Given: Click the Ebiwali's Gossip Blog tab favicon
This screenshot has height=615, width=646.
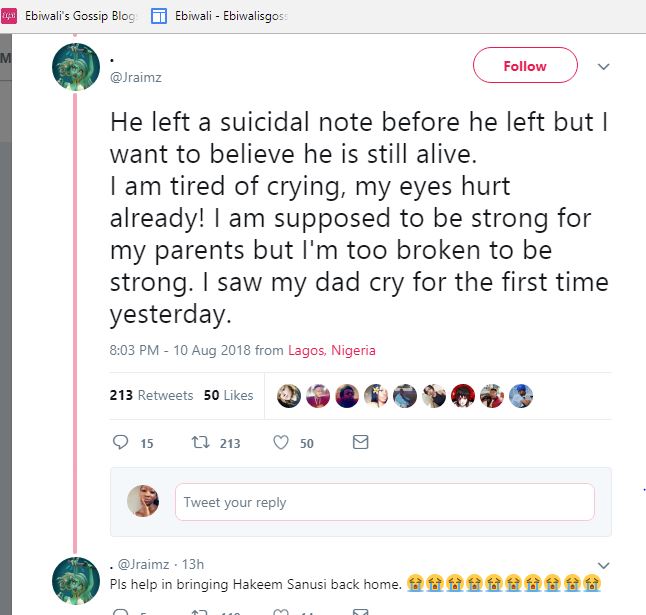Looking at the screenshot, I should [x=9, y=15].
